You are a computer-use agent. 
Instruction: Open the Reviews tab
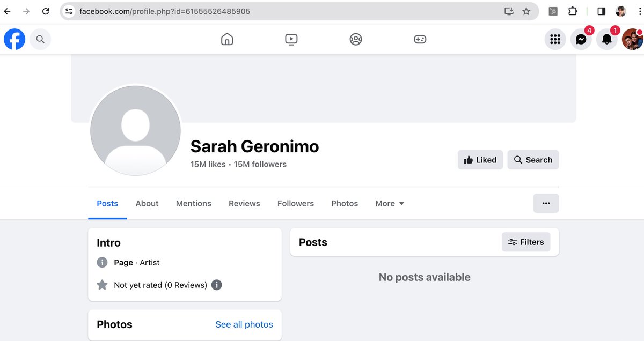244,203
